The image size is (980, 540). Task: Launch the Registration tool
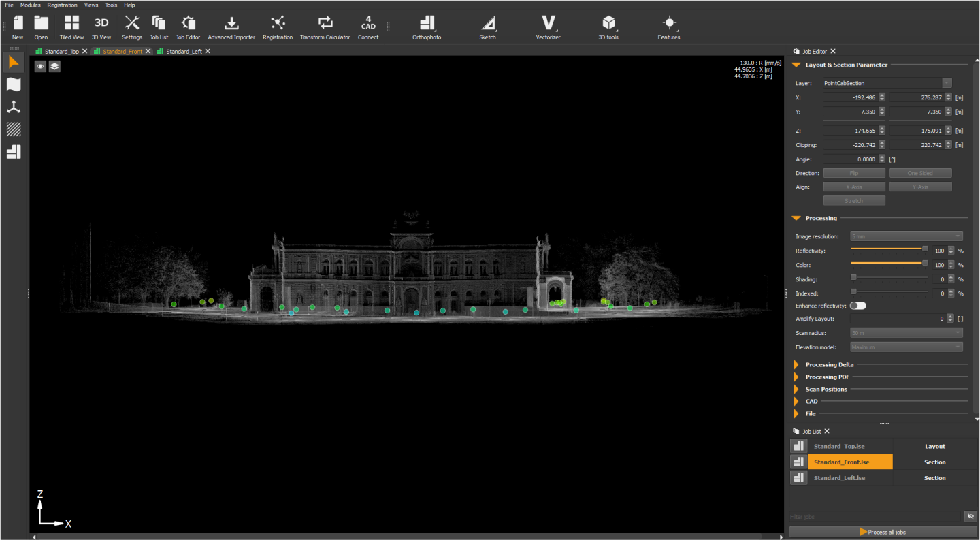pyautogui.click(x=278, y=27)
